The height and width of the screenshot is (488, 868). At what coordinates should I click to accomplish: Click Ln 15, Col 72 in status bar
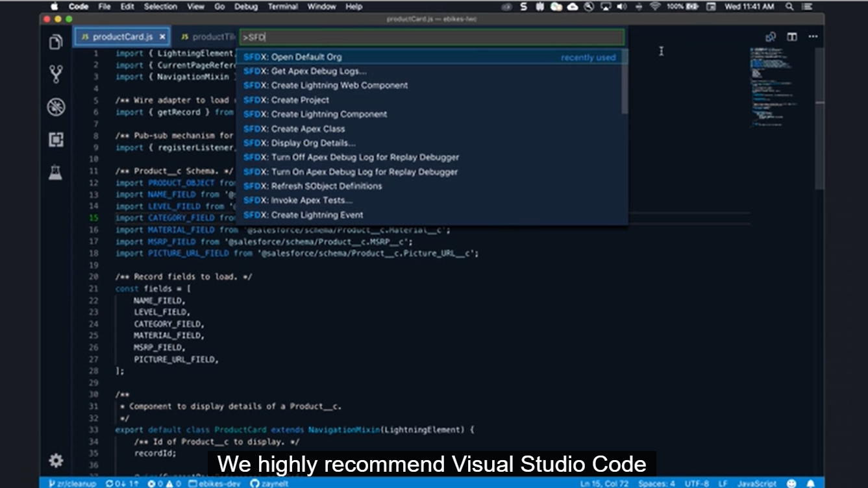point(604,483)
